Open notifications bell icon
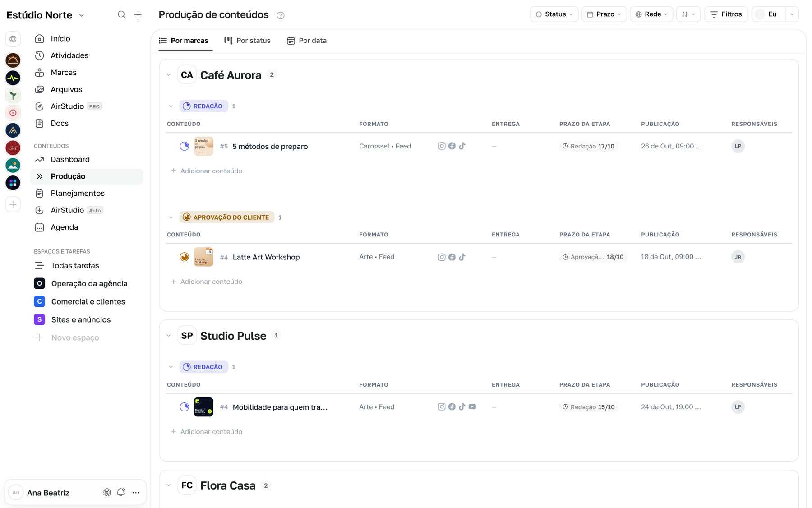Image resolution: width=812 pixels, height=508 pixels. tap(121, 492)
